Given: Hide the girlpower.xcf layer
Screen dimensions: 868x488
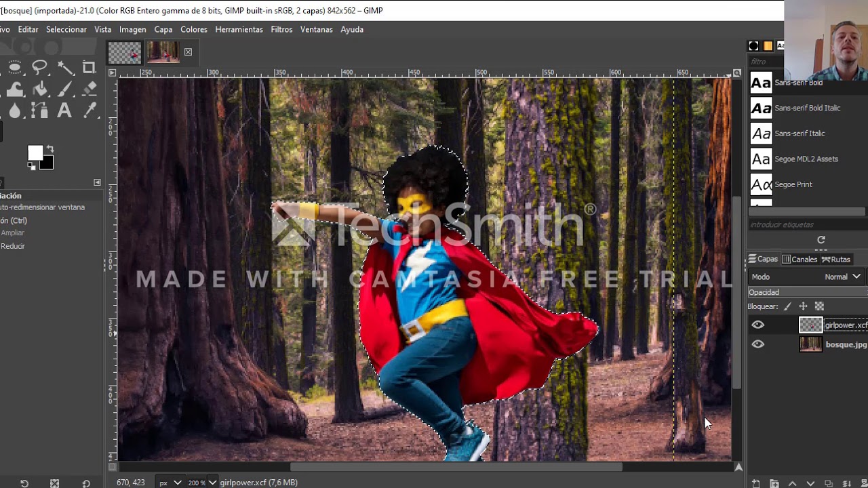Looking at the screenshot, I should [758, 325].
